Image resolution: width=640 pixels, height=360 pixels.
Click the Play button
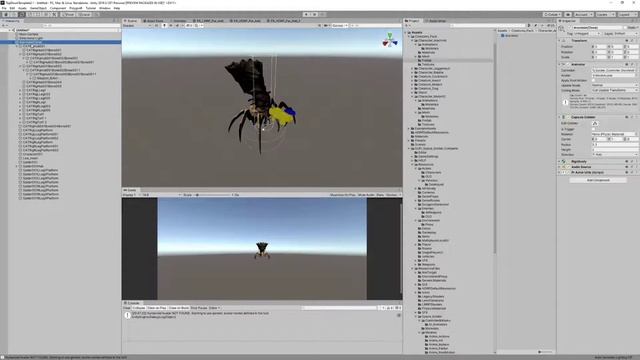(x=306, y=14)
